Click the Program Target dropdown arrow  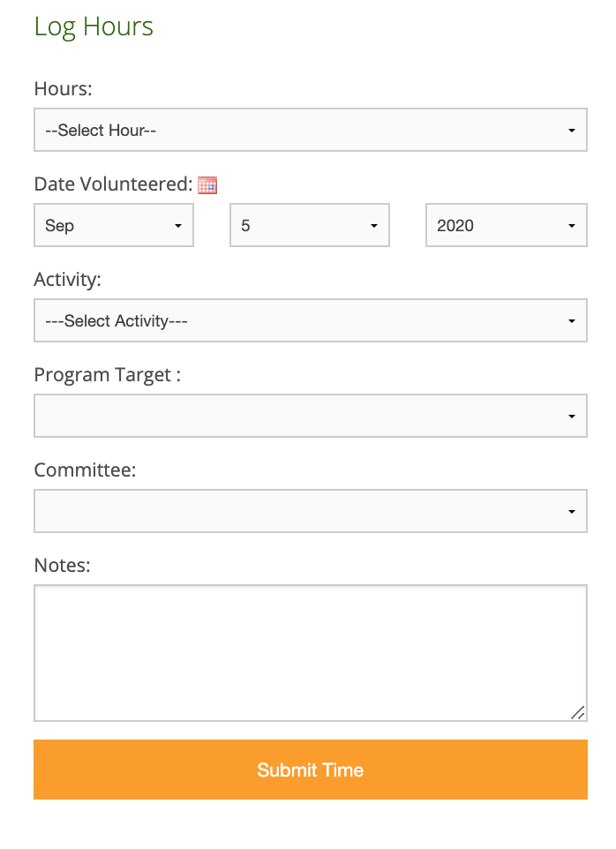tap(572, 417)
